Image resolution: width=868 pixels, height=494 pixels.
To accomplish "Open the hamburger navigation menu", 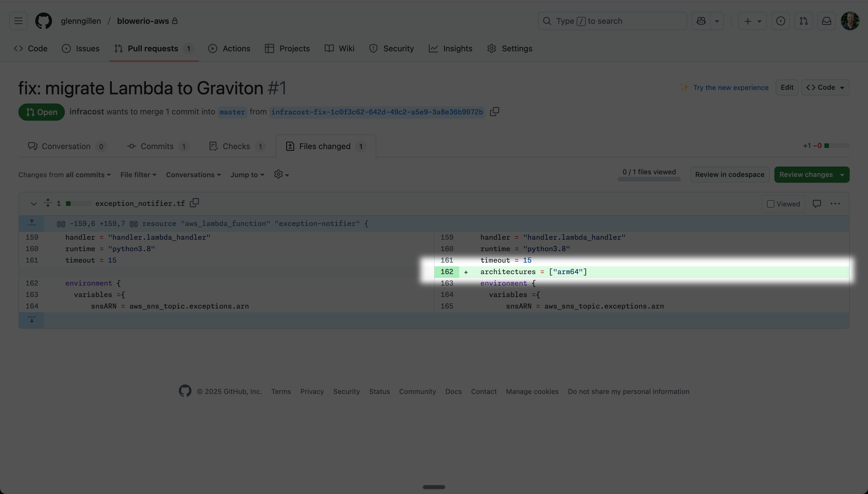I will point(18,21).
